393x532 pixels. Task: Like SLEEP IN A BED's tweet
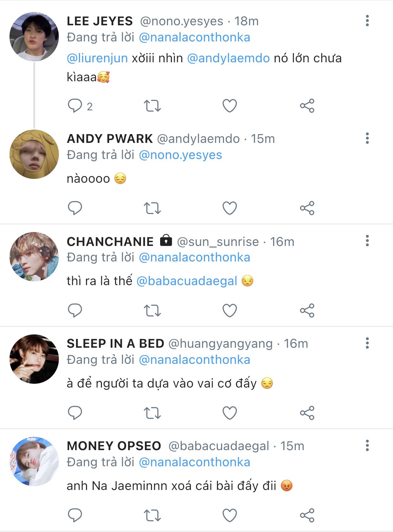[x=230, y=413]
